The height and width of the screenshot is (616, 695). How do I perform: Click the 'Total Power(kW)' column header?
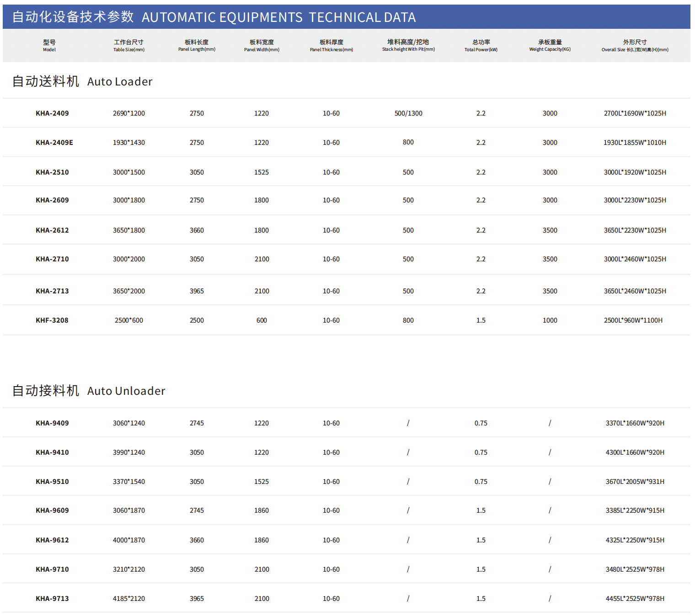(x=481, y=50)
